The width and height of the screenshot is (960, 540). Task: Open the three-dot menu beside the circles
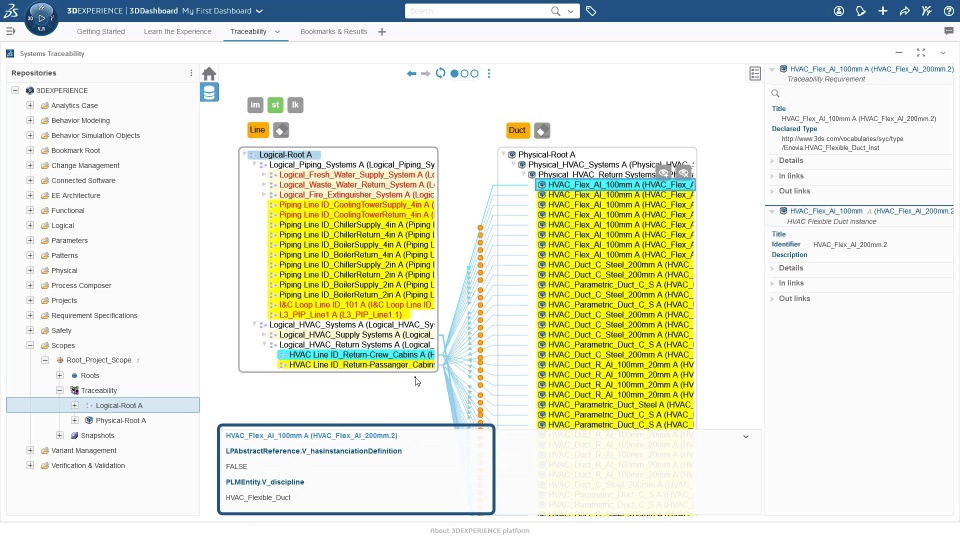click(489, 73)
